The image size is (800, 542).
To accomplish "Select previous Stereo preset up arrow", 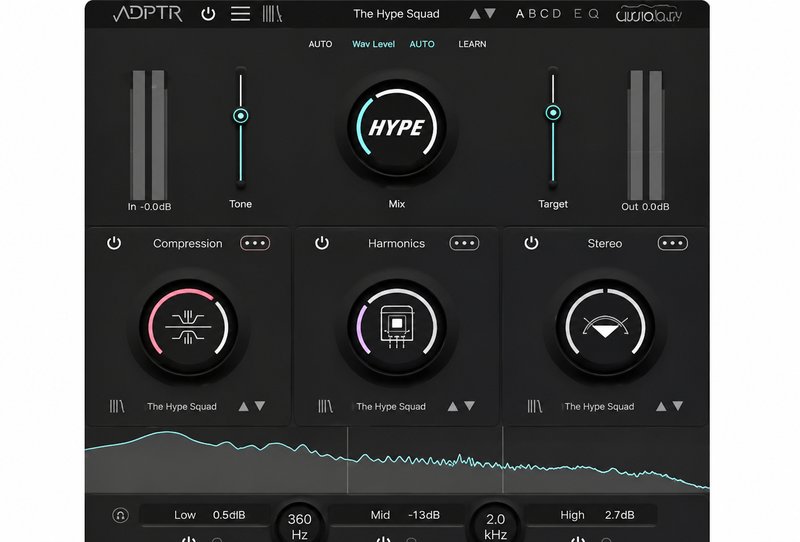I will coord(661,406).
